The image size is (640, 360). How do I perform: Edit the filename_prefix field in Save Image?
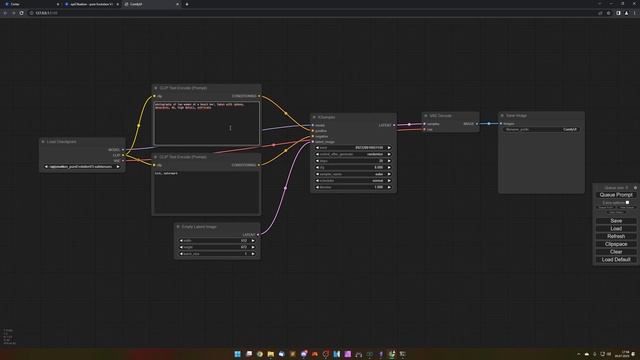coord(541,129)
